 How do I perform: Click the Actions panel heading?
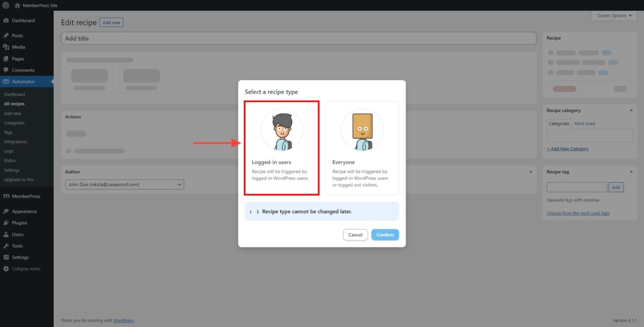pyautogui.click(x=73, y=117)
